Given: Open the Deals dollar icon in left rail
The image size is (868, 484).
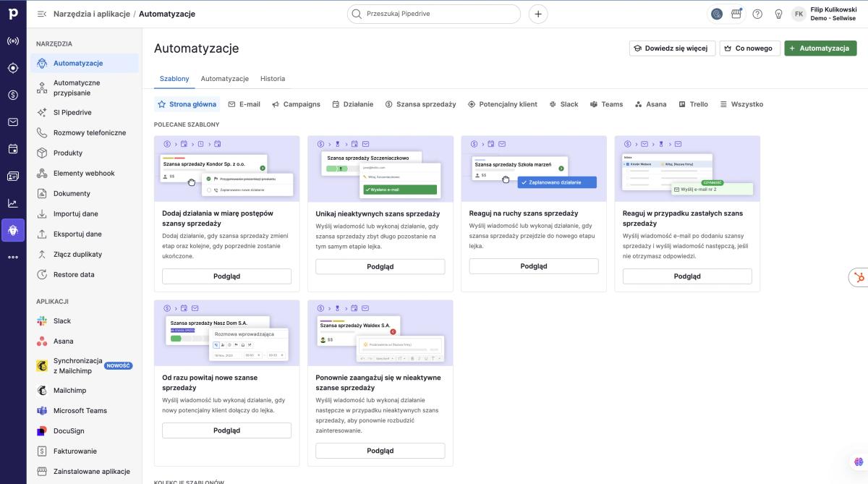Looking at the screenshot, I should pos(13,95).
